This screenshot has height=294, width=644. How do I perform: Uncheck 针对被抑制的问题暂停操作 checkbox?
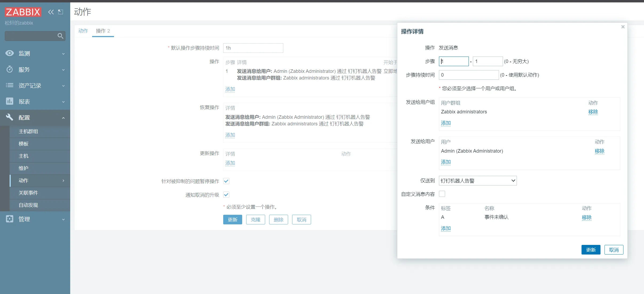(x=226, y=181)
